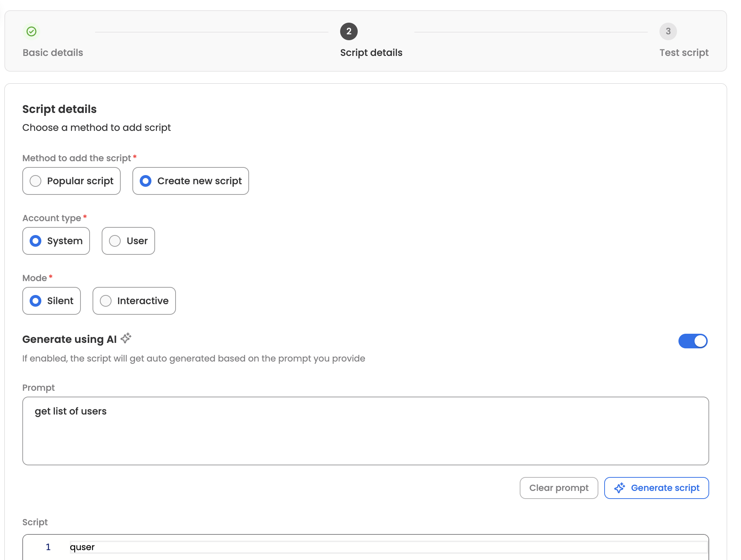Switch mode to Interactive
741x560 pixels.
click(106, 301)
